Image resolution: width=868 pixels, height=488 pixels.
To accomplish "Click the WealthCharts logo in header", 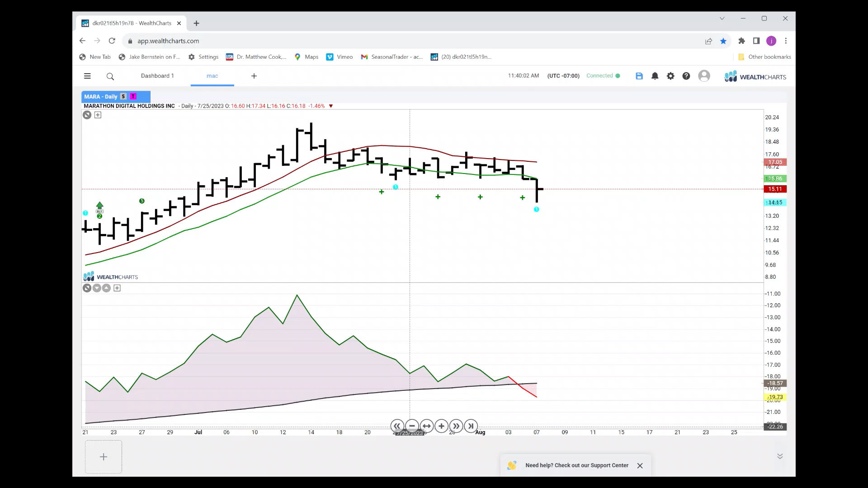I will (x=755, y=76).
